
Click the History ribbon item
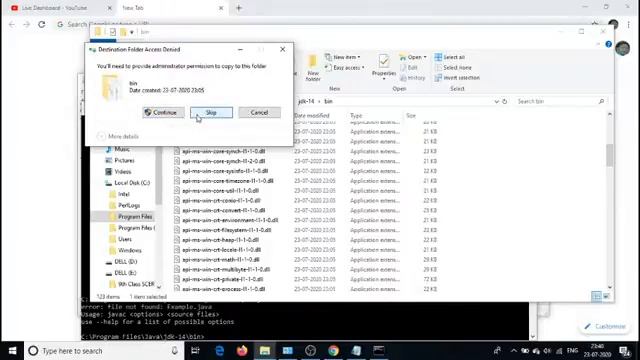(x=412, y=78)
